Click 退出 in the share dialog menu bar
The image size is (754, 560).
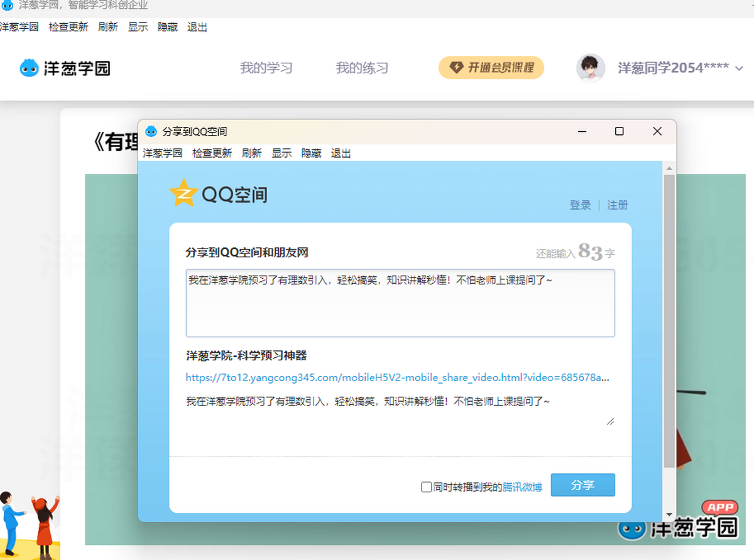click(341, 153)
